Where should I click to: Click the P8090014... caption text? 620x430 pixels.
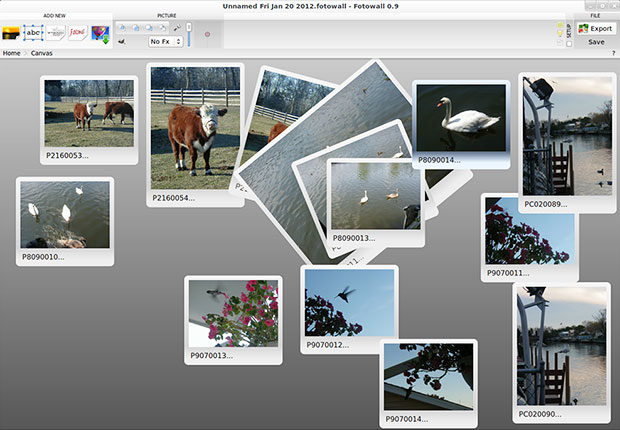tap(439, 160)
